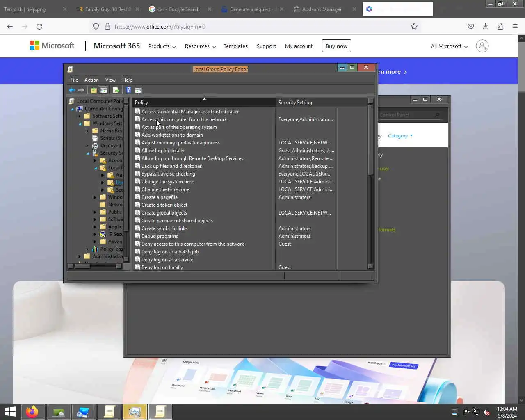Click the Action Center flag tray icon
This screenshot has width=525, height=420.
(x=466, y=412)
